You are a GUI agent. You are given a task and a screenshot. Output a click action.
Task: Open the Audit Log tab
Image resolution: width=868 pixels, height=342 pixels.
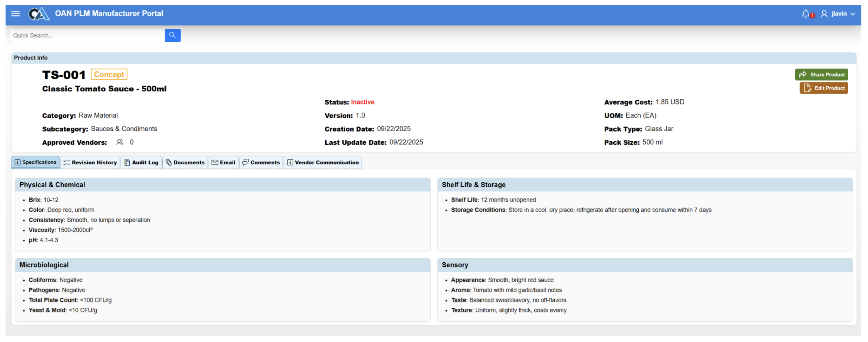[141, 162]
